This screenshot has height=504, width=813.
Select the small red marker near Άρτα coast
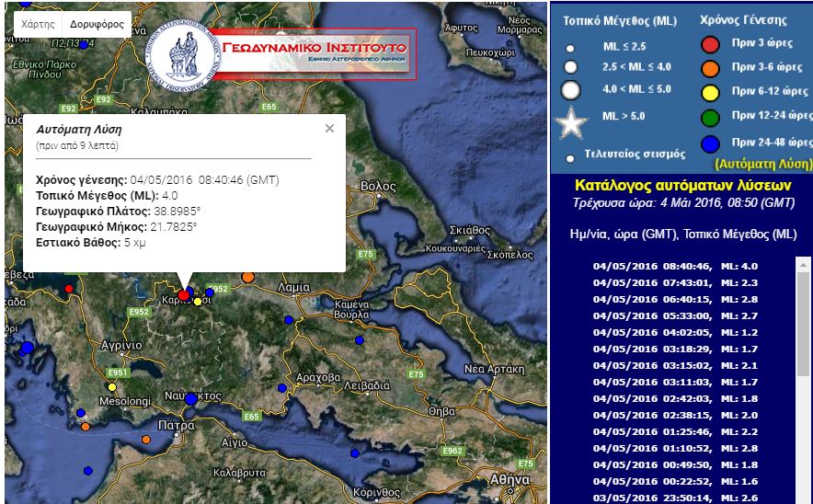68,289
